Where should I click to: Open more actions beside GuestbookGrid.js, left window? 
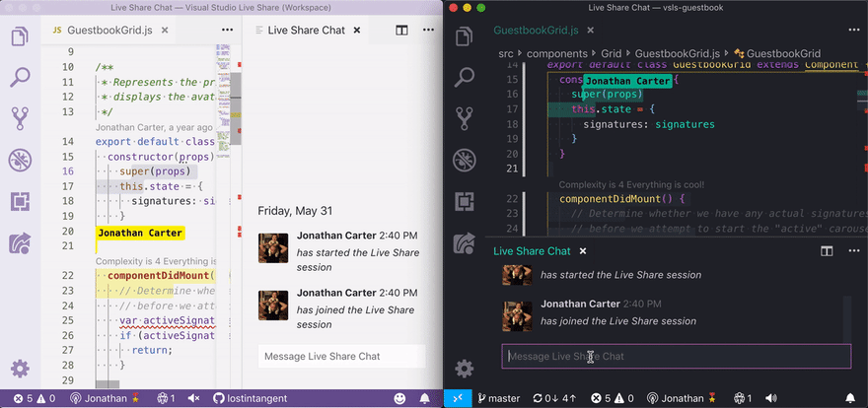coord(228,31)
